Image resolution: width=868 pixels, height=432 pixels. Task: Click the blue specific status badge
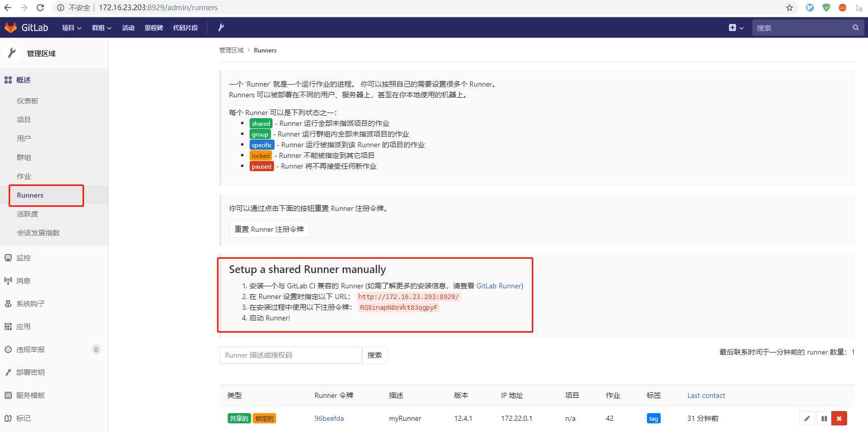click(262, 145)
